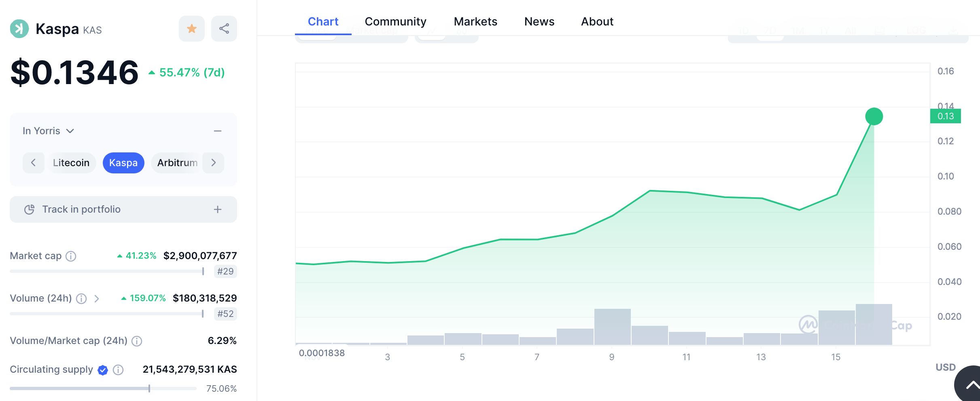Click plus icon in Track in portfolio

point(218,209)
